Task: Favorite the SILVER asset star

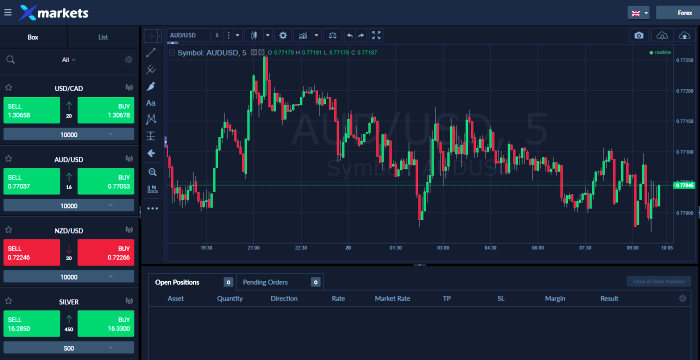Action: click(8, 301)
